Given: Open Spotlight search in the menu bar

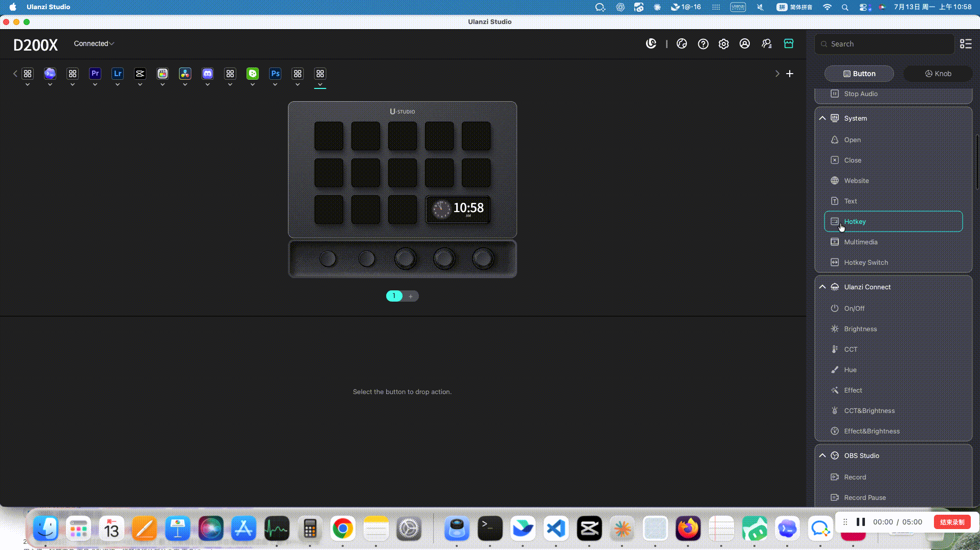Looking at the screenshot, I should (845, 7).
